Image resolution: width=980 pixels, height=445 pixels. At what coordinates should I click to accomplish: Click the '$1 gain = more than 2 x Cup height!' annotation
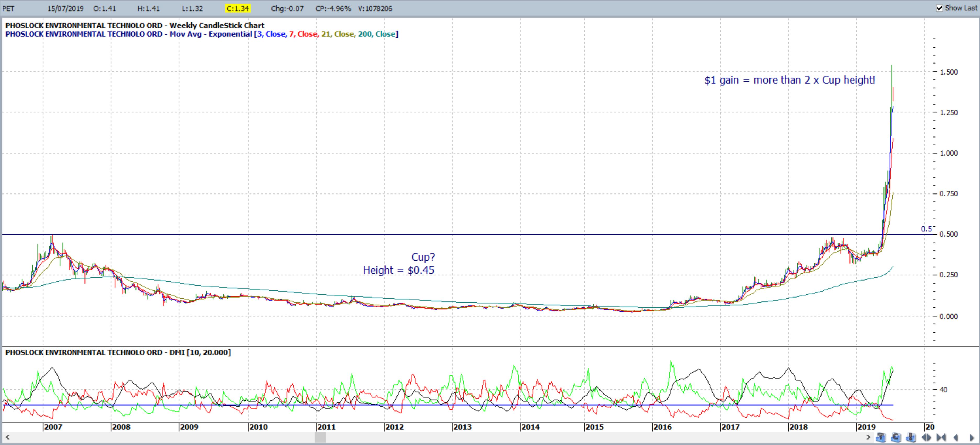(790, 80)
